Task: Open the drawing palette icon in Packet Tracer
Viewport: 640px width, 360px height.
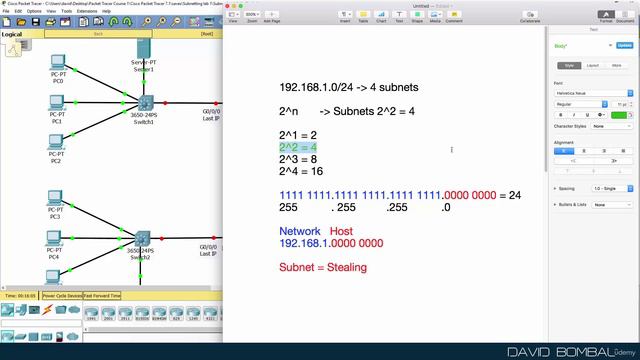Action: pyautogui.click(x=194, y=22)
